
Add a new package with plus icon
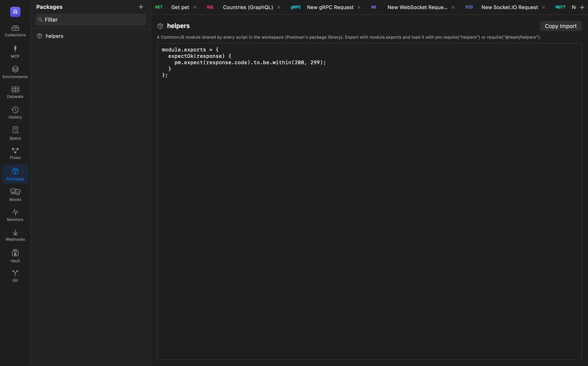141,7
